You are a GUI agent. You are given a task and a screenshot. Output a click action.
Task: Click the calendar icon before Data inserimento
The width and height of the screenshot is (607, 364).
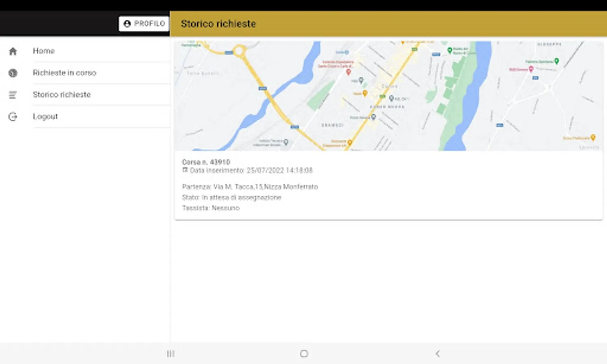185,170
